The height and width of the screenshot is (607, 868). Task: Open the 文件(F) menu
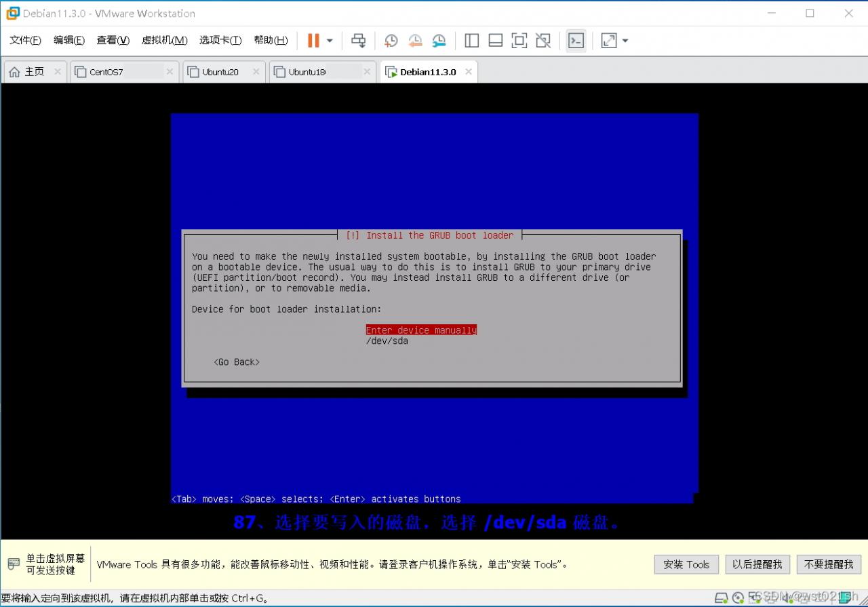25,41
